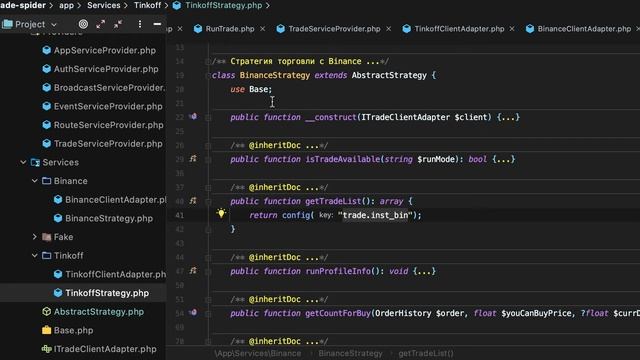The height and width of the screenshot is (360, 640).
Task: Close the TradeServiceProvider.php tab
Action: coord(389,29)
